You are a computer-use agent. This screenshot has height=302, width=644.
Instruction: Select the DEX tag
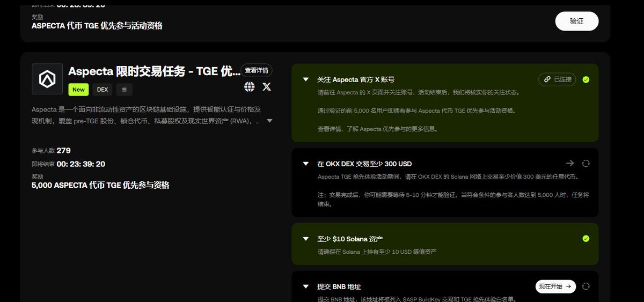coord(103,90)
